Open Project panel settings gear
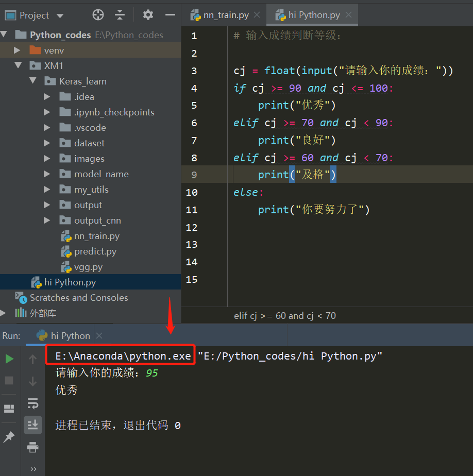The height and width of the screenshot is (476, 473). (x=148, y=14)
